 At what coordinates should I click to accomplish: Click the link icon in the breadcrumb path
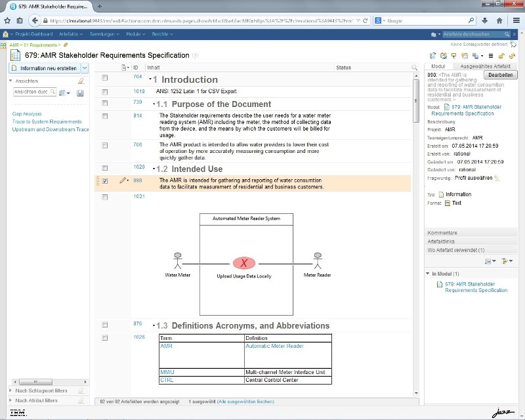[66, 45]
